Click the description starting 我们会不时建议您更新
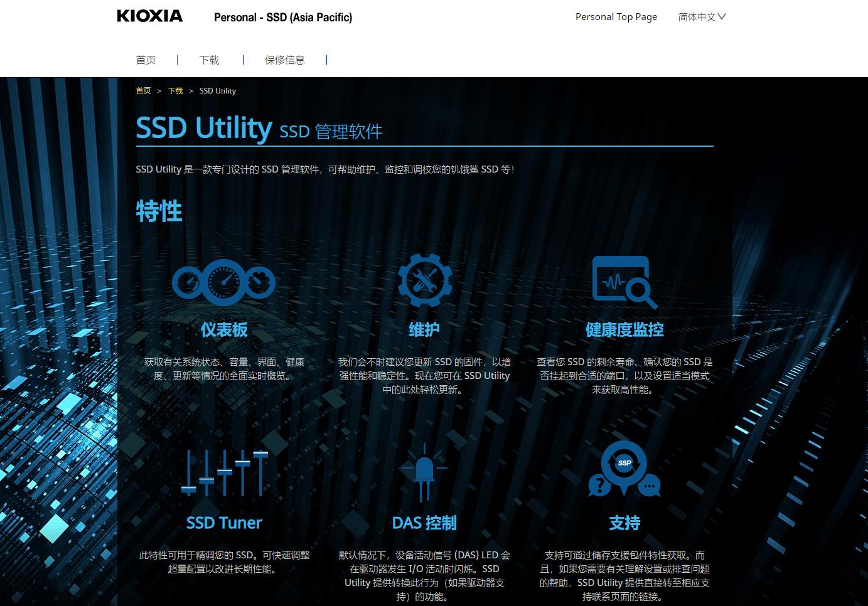Image resolution: width=868 pixels, height=606 pixels. click(424, 376)
